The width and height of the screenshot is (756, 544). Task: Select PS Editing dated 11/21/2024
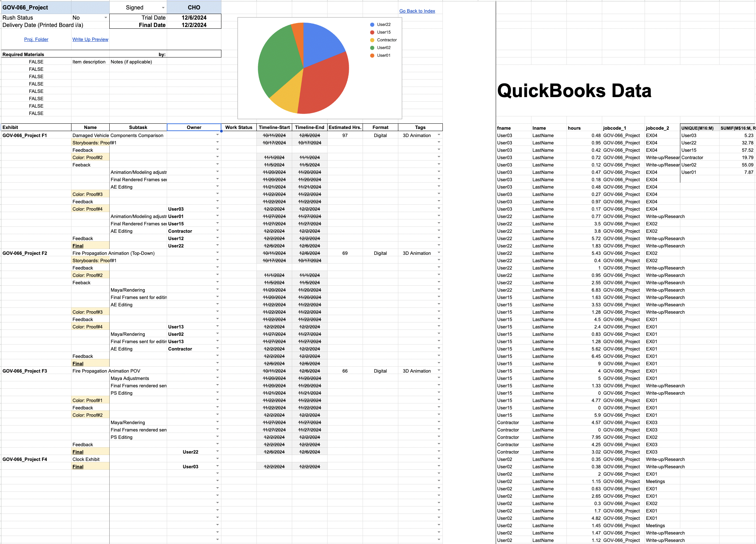click(138, 393)
